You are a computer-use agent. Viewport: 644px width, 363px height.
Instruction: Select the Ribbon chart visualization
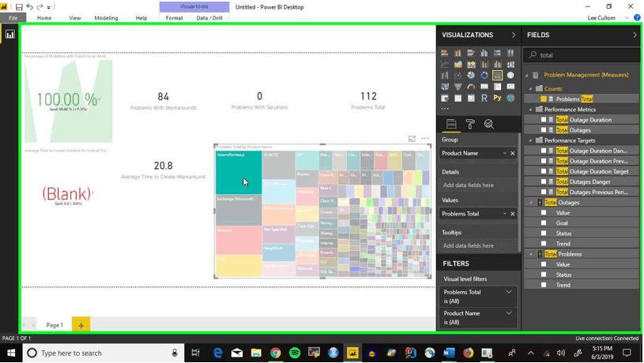click(x=510, y=65)
